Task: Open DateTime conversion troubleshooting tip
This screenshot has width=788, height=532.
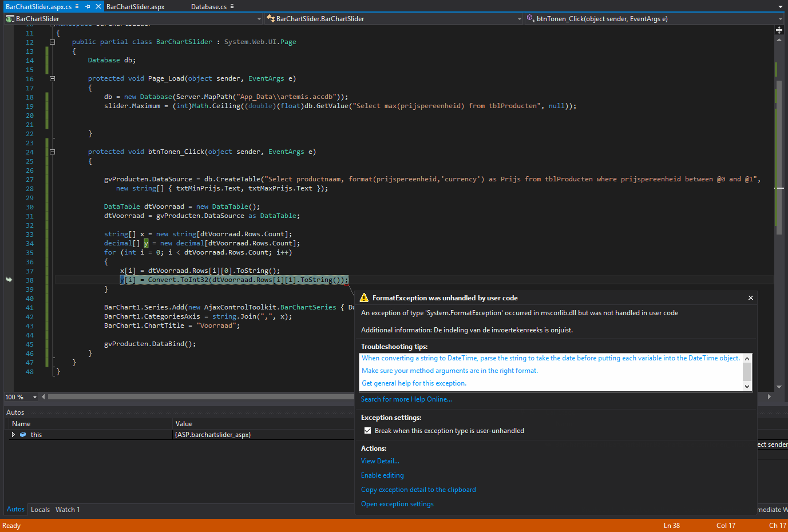Action: coord(551,358)
